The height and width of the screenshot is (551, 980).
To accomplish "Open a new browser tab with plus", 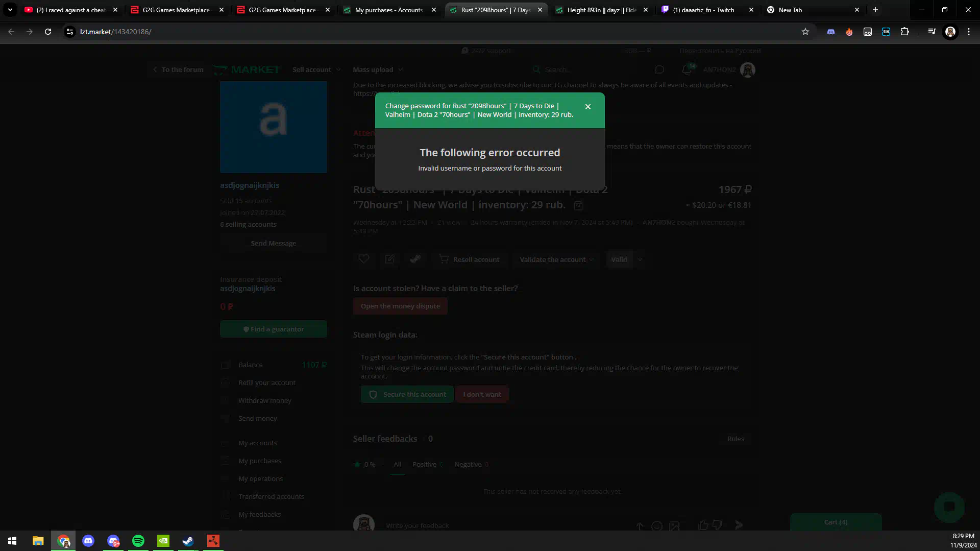I will [875, 10].
